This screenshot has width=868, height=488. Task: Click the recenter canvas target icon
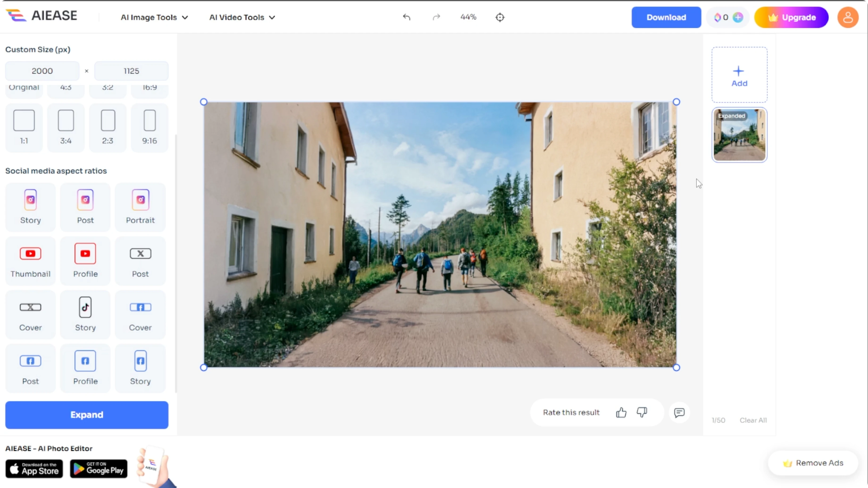tap(500, 17)
